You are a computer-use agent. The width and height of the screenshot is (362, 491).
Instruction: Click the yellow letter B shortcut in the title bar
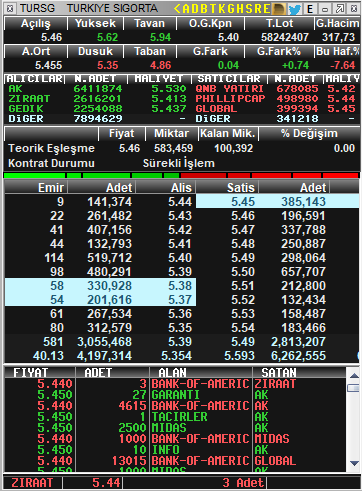pyautogui.click(x=203, y=9)
